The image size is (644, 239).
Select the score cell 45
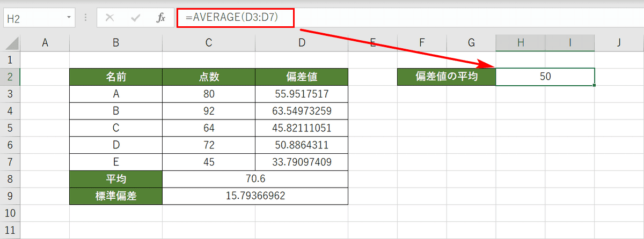209,162
